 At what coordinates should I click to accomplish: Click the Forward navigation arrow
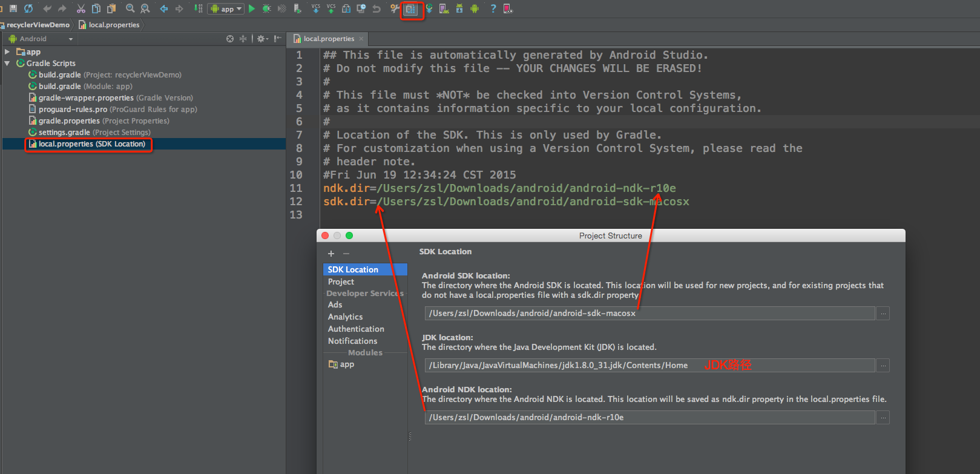(179, 8)
